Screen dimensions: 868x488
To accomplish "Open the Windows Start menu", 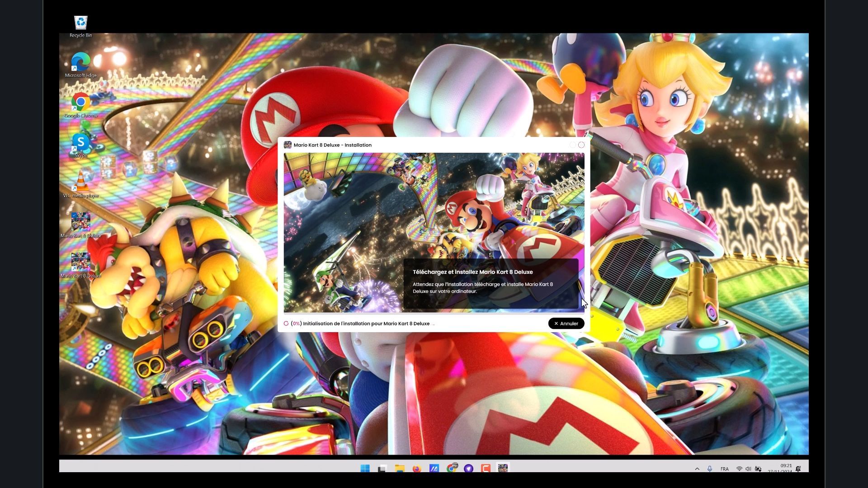I will [365, 469].
